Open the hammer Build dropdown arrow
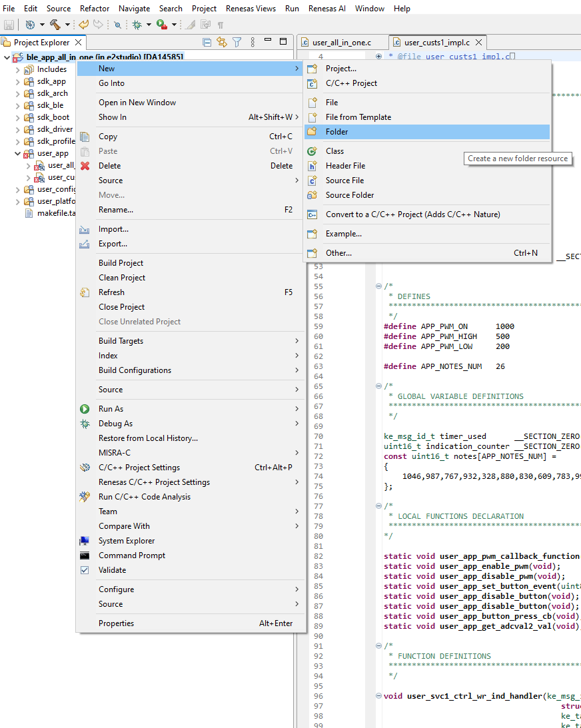The image size is (581, 728). (67, 25)
